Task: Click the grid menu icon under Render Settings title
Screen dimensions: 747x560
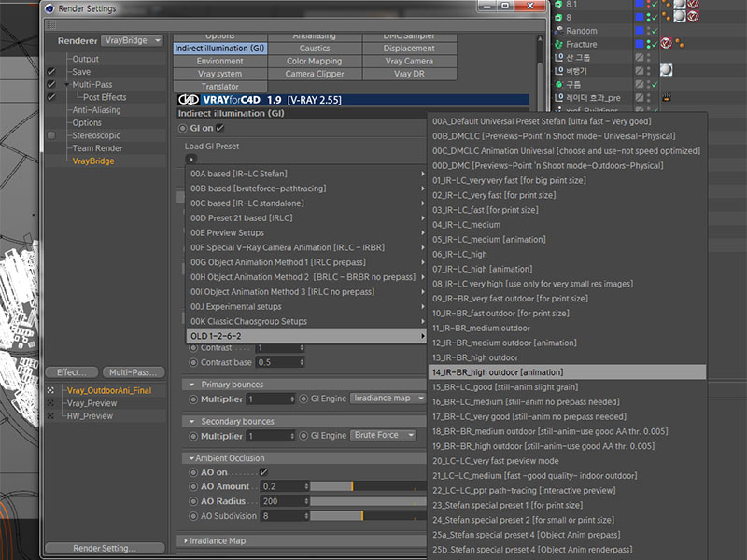Action: click(52, 25)
